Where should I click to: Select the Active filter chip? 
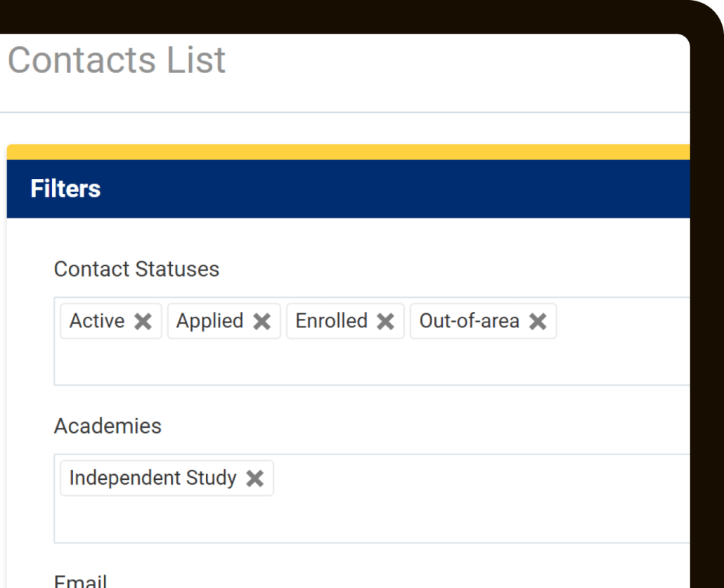pos(98,321)
